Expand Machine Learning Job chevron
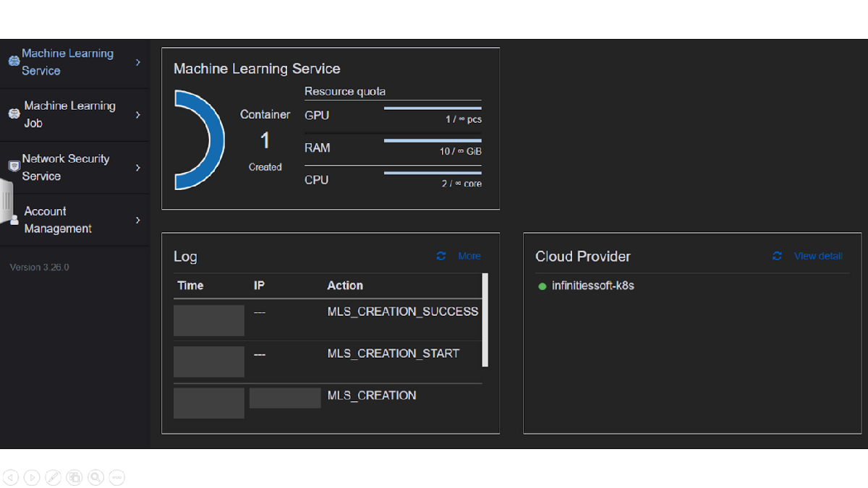Screen dimensions: 868x488 point(138,115)
